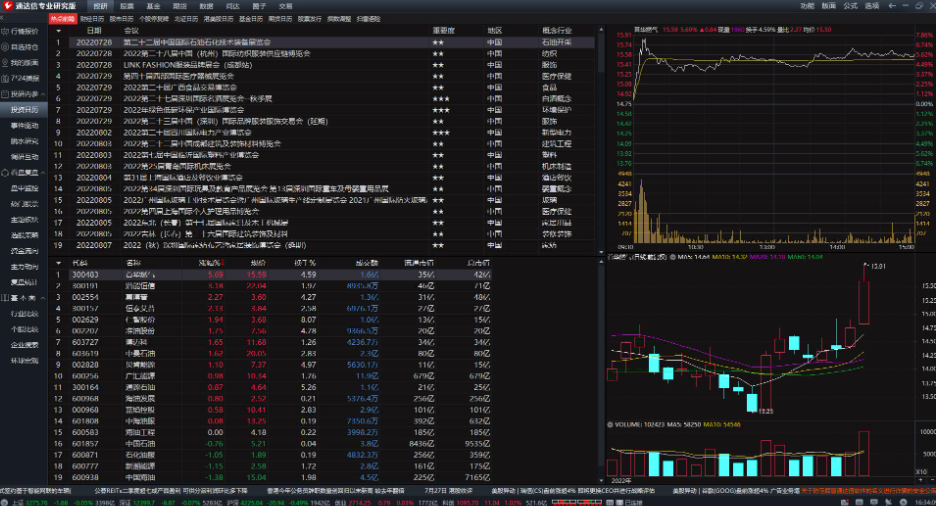Image resolution: width=936 pixels, height=506 pixels.
Task: Collapse the 投研内参 sidebar group
Action: coord(43,93)
